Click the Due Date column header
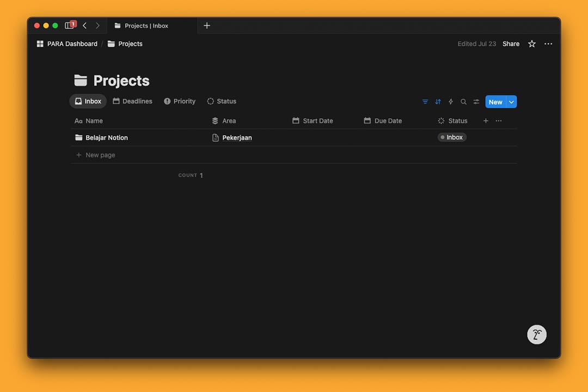588x392 pixels. click(383, 121)
